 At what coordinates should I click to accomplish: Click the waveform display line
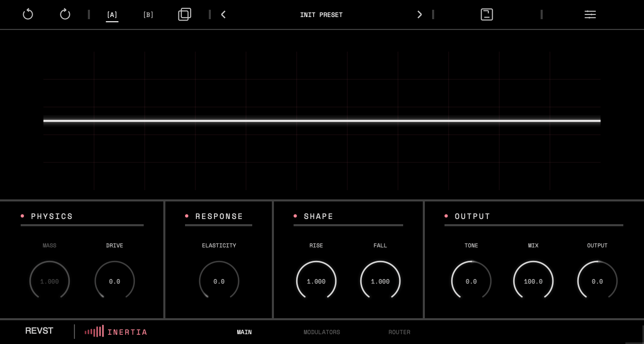(322, 121)
